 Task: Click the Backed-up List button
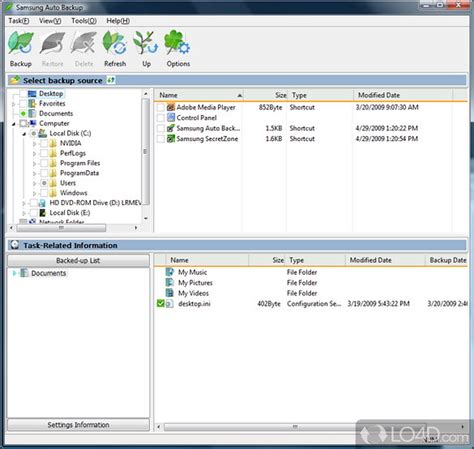point(78,260)
